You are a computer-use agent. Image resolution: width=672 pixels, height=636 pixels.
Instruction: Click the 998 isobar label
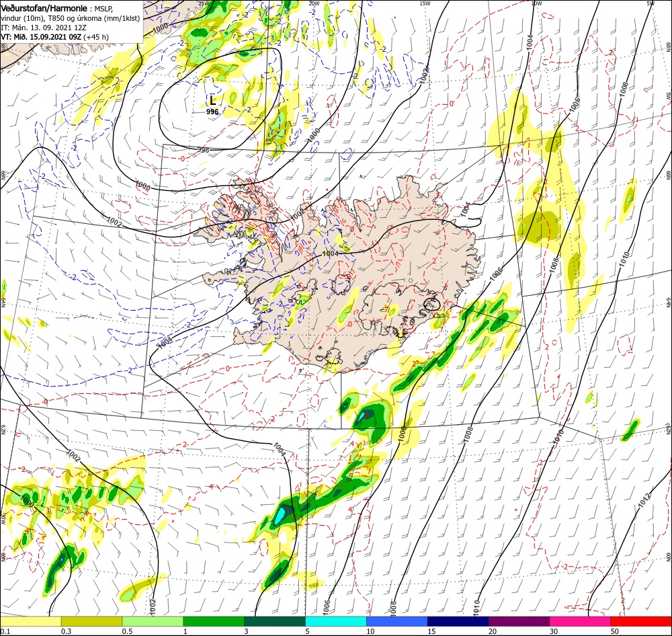pos(203,150)
